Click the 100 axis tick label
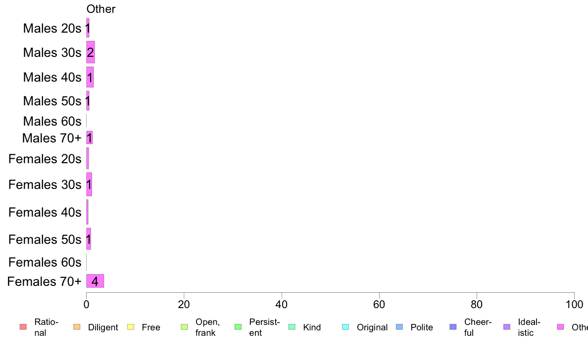Image resolution: width=588 pixels, height=364 pixels. [x=574, y=304]
